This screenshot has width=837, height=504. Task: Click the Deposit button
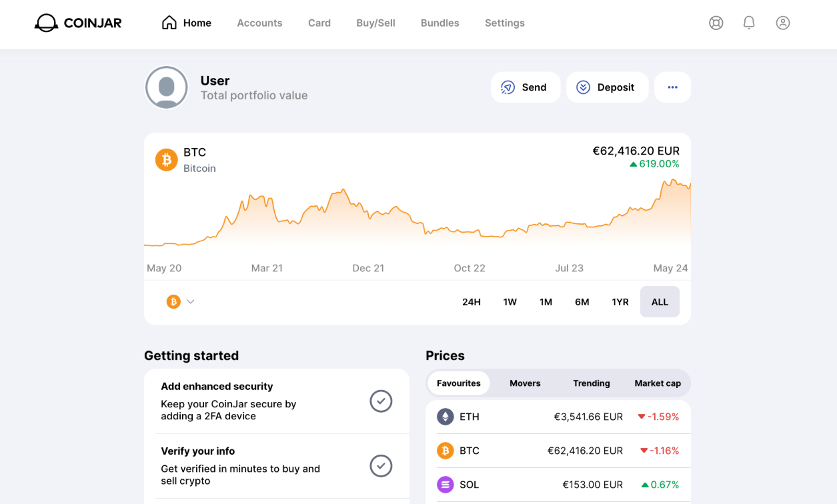pos(607,87)
